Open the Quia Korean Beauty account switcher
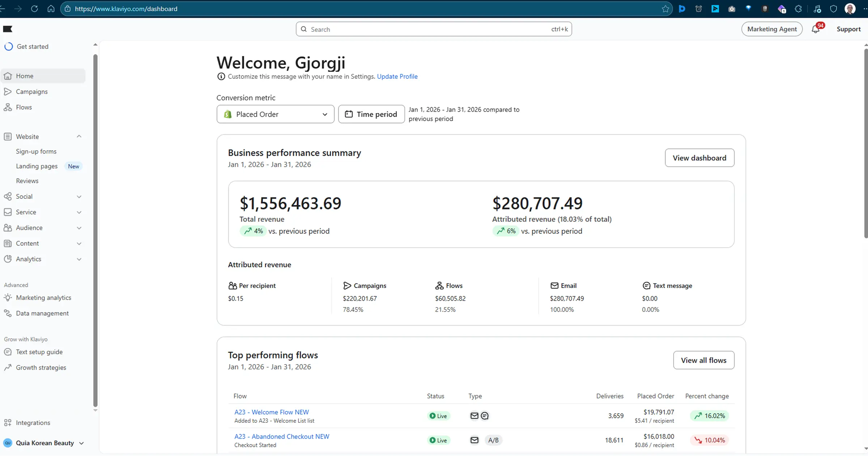This screenshot has width=868, height=456. pyautogui.click(x=43, y=443)
